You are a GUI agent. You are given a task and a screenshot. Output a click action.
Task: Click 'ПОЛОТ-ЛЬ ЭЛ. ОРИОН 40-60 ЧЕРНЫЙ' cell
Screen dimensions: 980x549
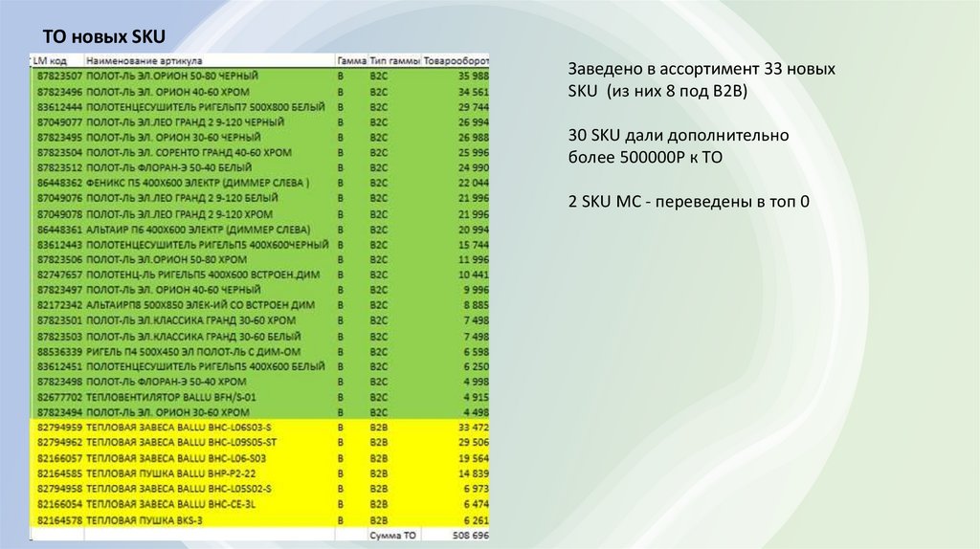173,290
